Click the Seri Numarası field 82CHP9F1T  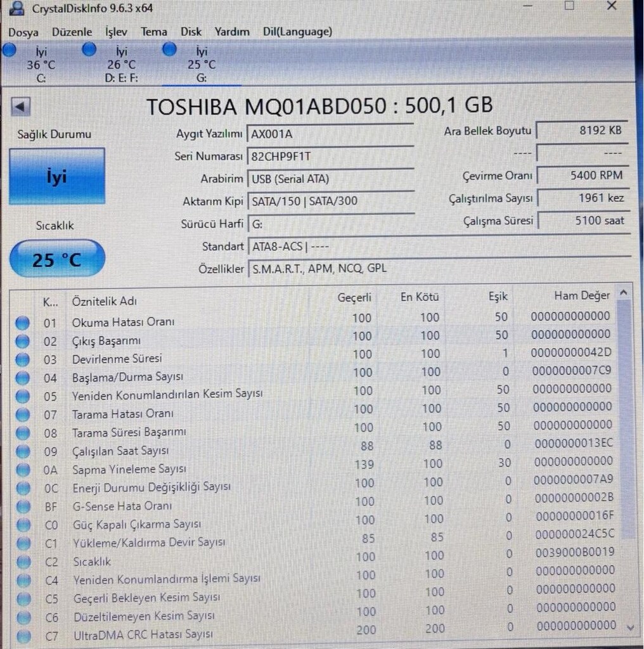point(330,157)
